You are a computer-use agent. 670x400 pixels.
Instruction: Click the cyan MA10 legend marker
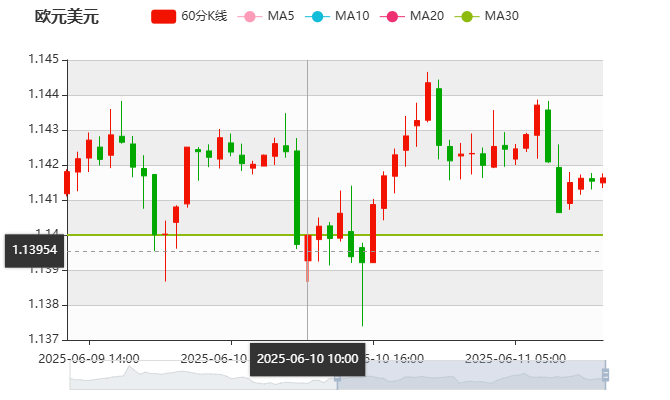317,17
